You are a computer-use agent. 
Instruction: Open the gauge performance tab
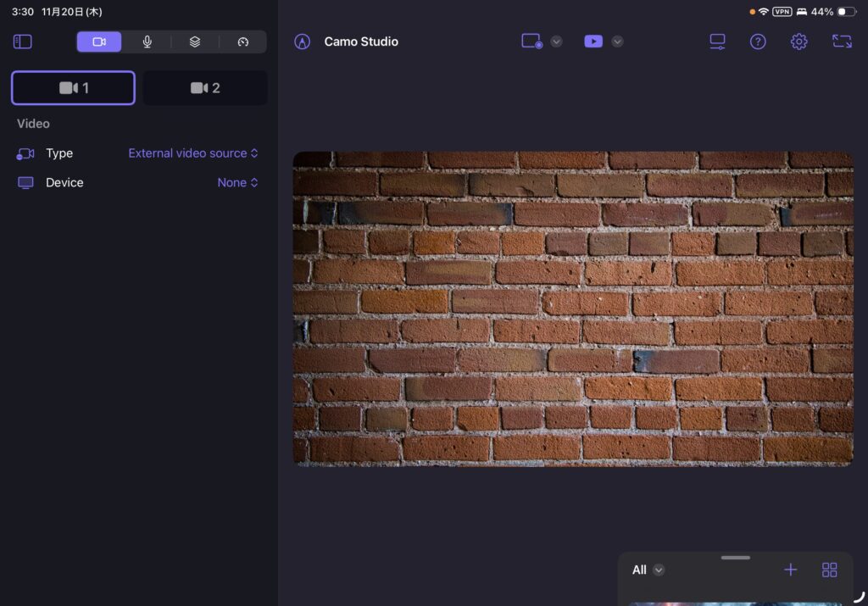(x=243, y=42)
